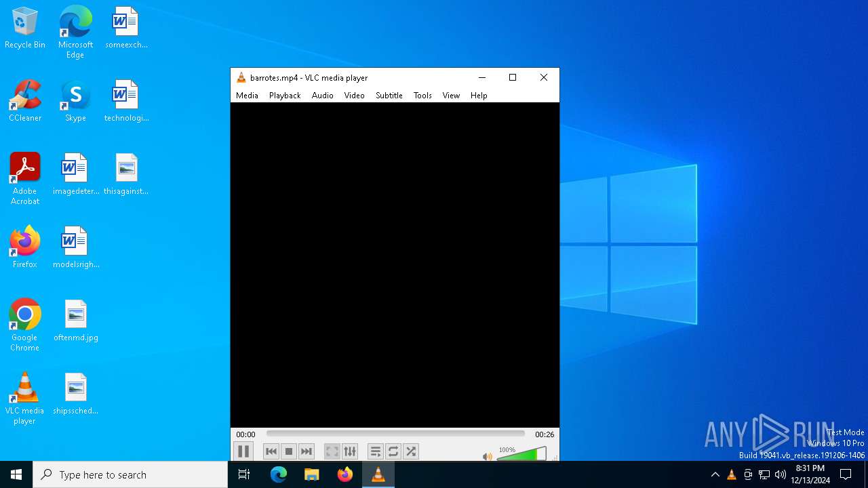Toggle shuffle random playback

(411, 451)
